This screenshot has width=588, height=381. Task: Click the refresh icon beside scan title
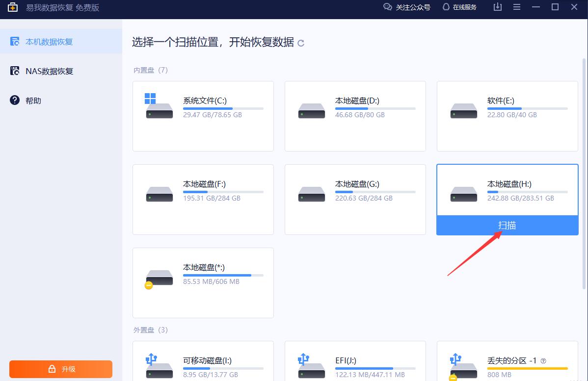[301, 43]
